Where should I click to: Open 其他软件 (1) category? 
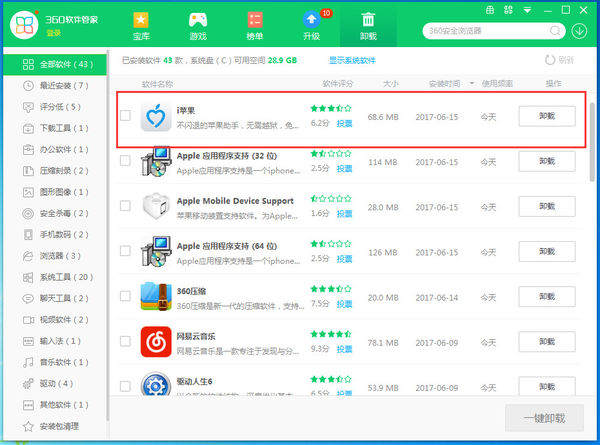click(55, 405)
